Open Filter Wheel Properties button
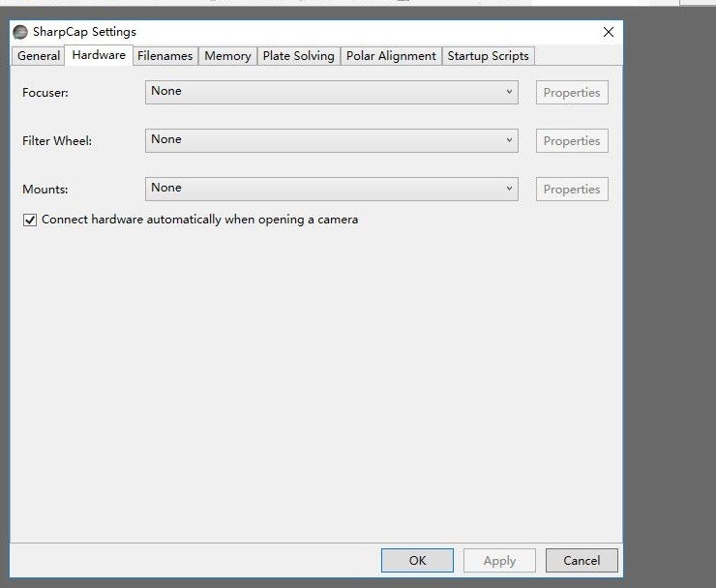The image size is (716, 588). pyautogui.click(x=572, y=140)
